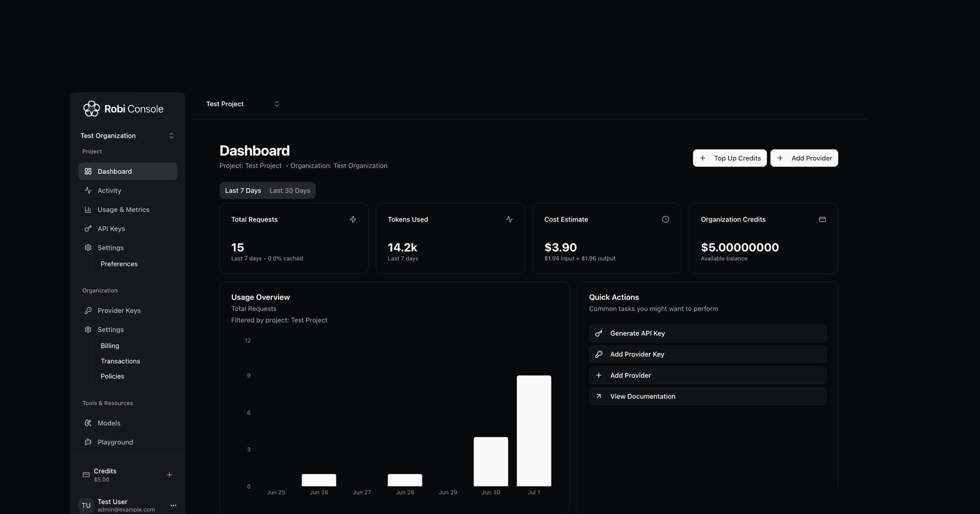Click the Playground icon in sidebar
980x514 pixels.
(88, 442)
